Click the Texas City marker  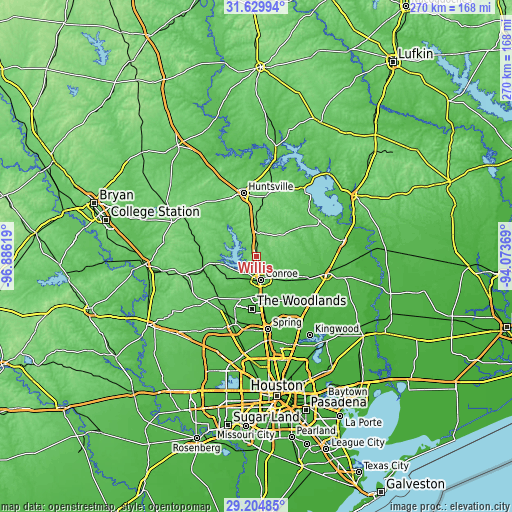[x=359, y=472]
